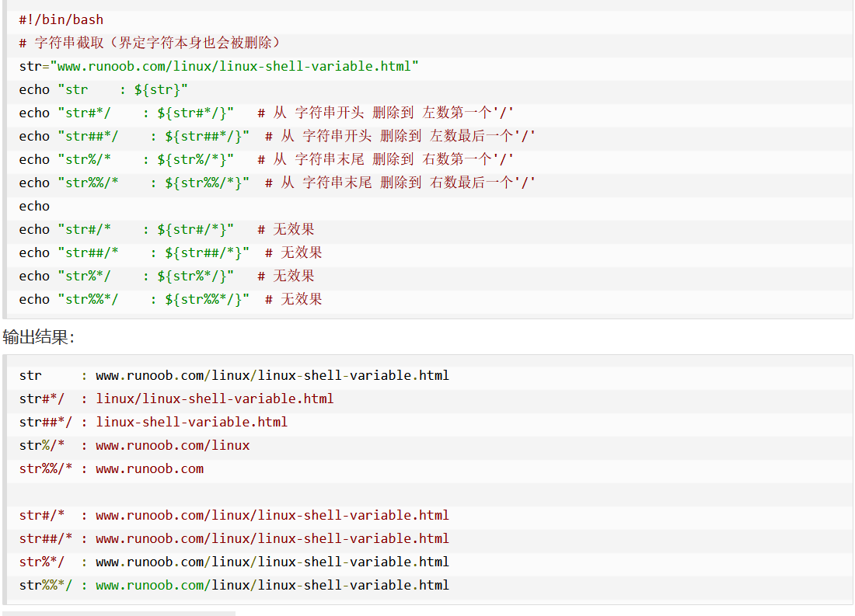Click the ${str#/*} expansion in code
Image resolution: width=855 pixels, height=616 pixels.
(x=192, y=229)
